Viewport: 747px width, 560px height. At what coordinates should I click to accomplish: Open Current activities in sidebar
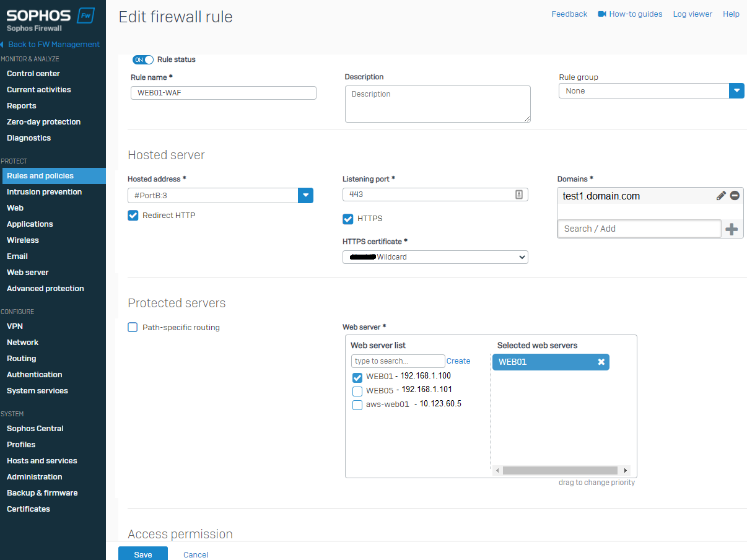click(x=39, y=89)
